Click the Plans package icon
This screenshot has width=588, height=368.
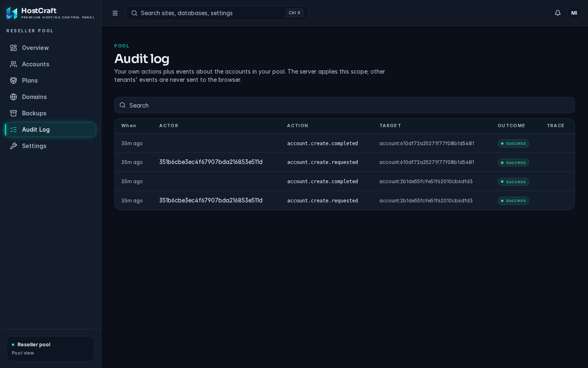coord(13,81)
